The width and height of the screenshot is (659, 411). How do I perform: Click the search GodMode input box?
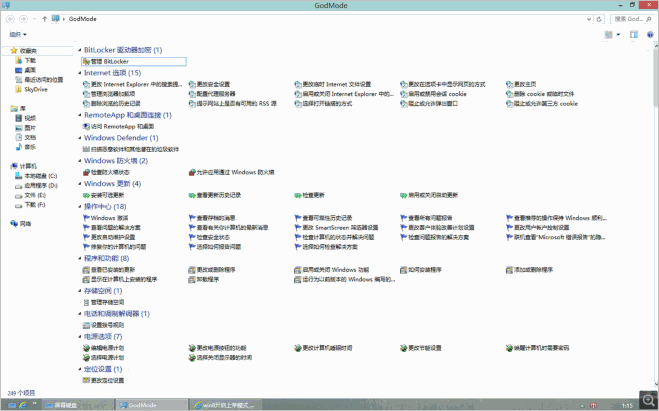point(633,19)
